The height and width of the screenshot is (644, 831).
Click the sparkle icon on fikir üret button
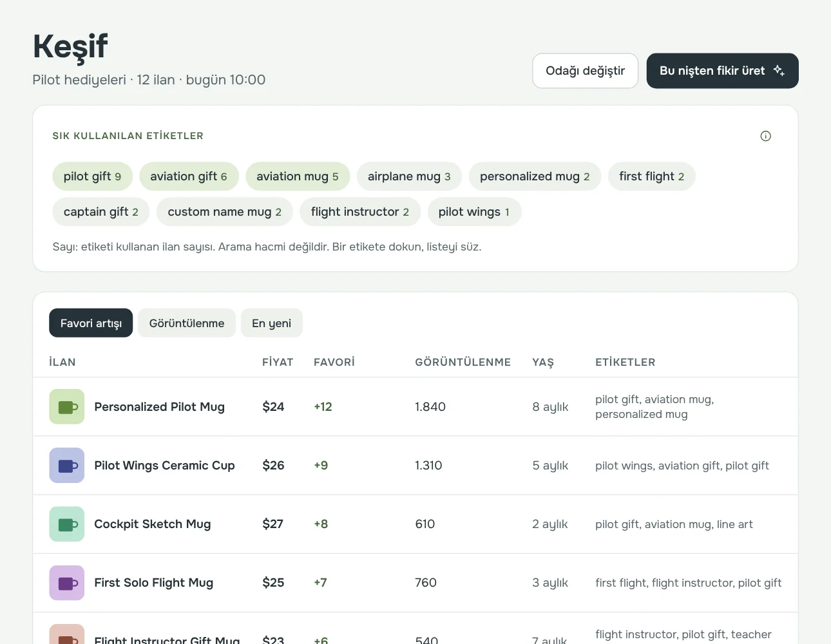click(779, 70)
